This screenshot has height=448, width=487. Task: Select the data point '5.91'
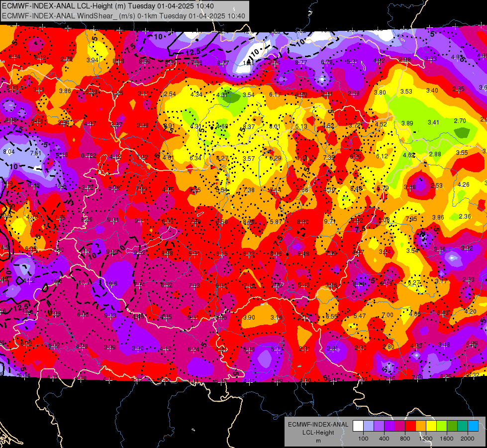pyautogui.click(x=194, y=254)
